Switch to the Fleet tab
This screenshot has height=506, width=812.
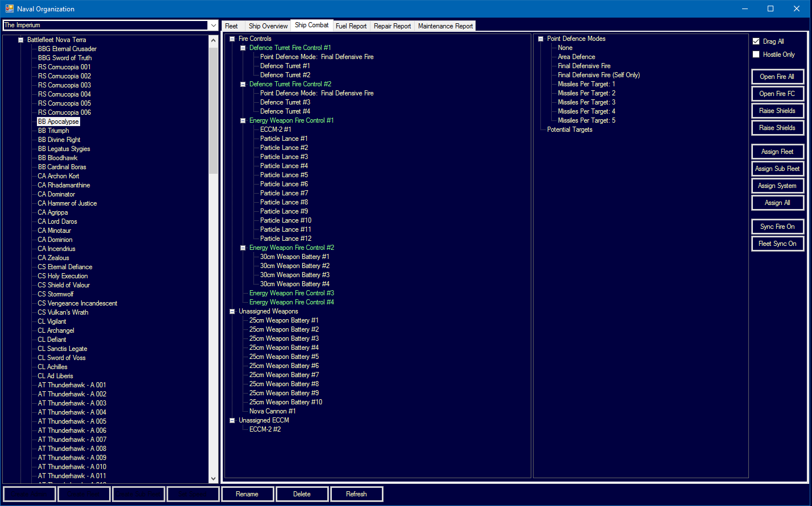[232, 26]
